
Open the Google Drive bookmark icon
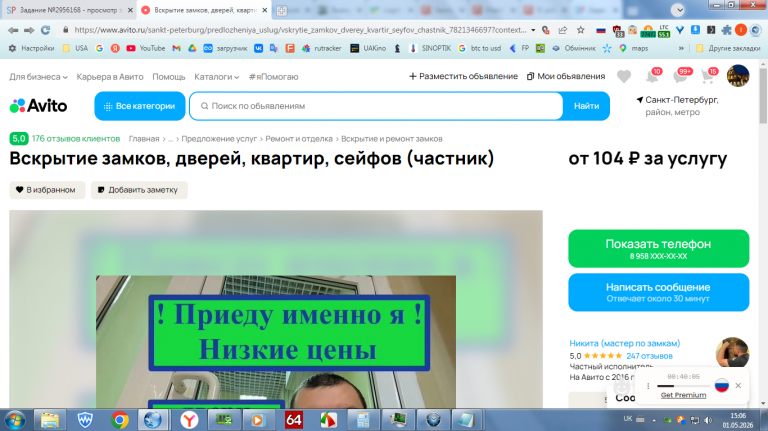(192, 48)
